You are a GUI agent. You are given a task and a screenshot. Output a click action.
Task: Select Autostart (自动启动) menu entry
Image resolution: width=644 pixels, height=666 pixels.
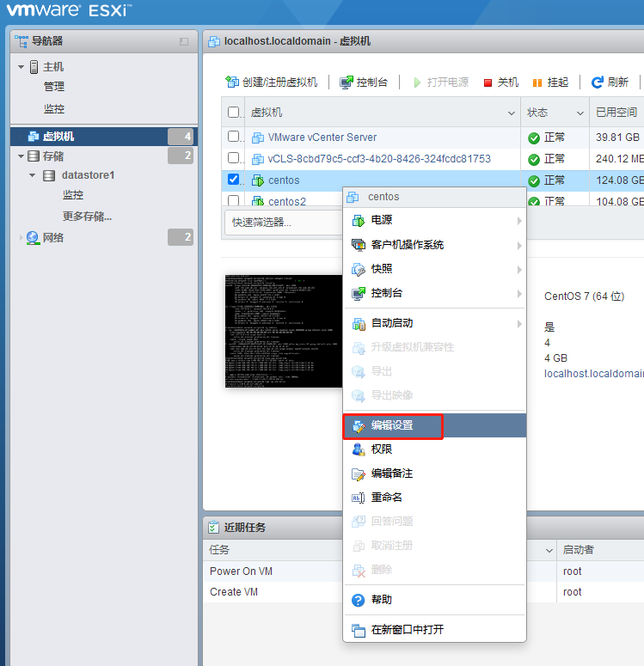(434, 324)
